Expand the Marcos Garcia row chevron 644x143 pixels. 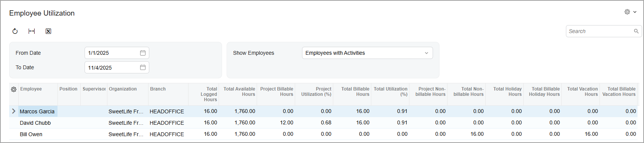[x=14, y=111]
